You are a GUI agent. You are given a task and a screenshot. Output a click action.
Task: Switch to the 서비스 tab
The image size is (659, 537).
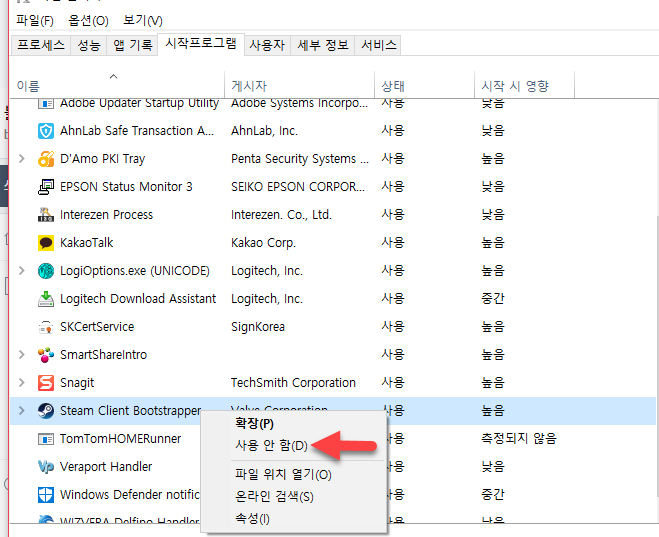tap(378, 45)
